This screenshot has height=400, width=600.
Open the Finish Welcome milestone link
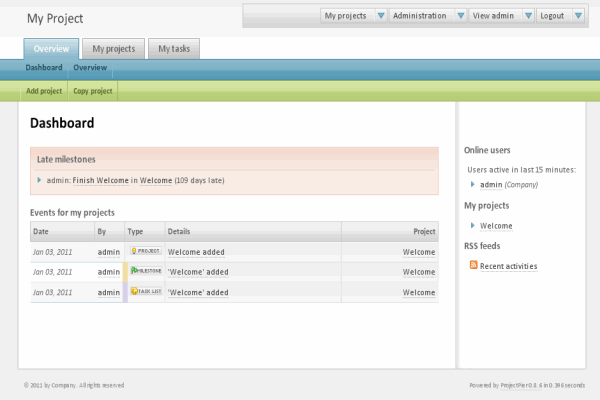click(x=100, y=181)
